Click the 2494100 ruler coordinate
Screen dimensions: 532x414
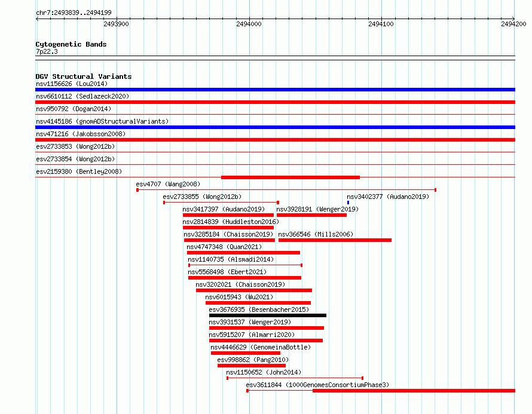point(381,24)
